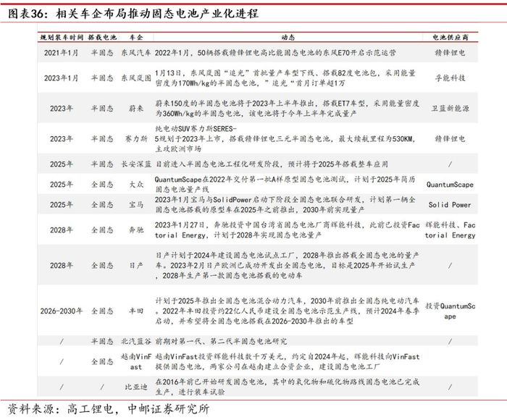
Task: Select the 孚能科技 supplier cell
Action: click(x=450, y=78)
